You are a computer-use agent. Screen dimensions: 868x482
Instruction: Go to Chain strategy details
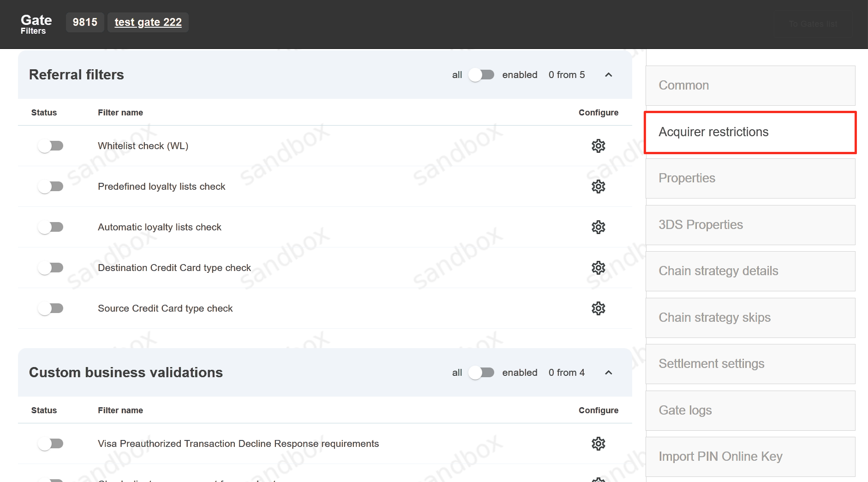(x=750, y=271)
